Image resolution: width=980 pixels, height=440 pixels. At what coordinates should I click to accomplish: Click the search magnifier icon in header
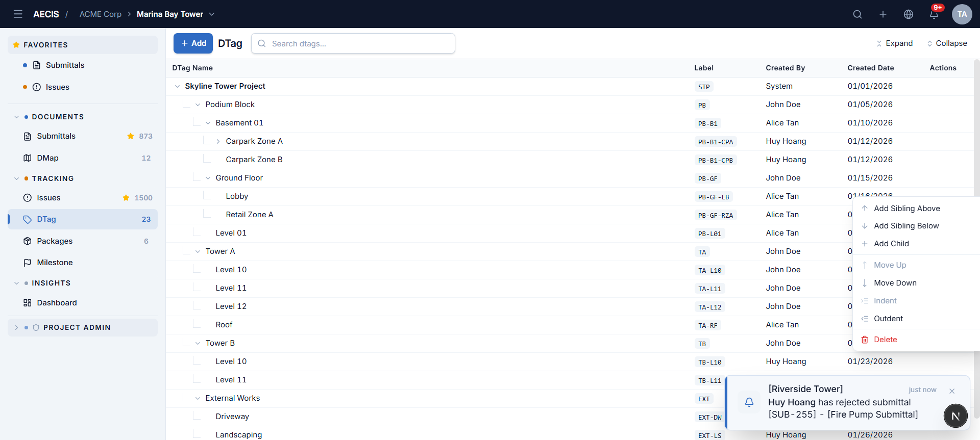pyautogui.click(x=857, y=14)
